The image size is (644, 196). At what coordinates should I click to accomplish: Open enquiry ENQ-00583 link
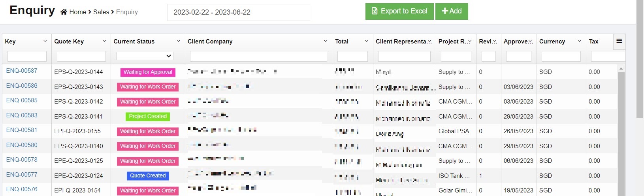click(22, 115)
